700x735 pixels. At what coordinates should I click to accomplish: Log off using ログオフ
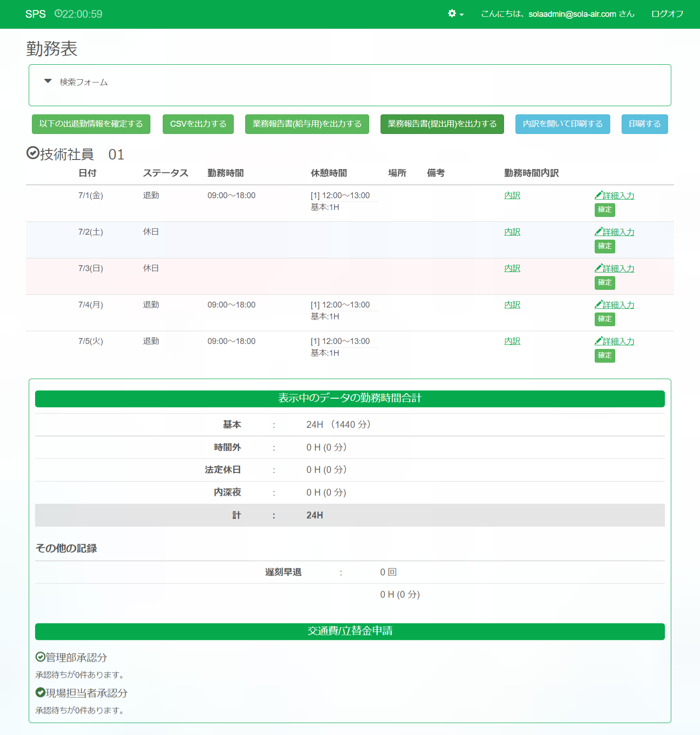[667, 14]
